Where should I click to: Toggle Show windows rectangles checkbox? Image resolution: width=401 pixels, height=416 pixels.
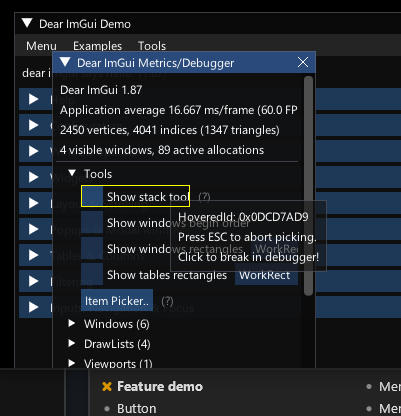click(92, 248)
